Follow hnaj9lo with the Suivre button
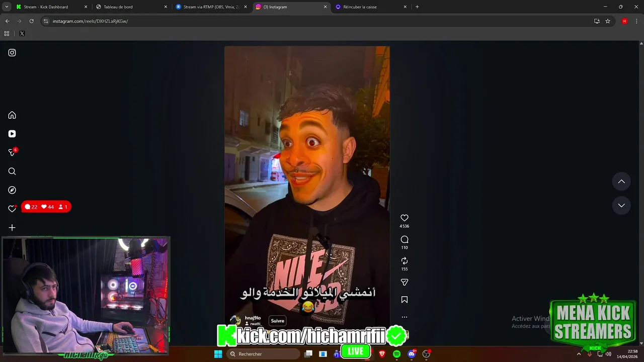This screenshot has width=644, height=362. click(278, 321)
